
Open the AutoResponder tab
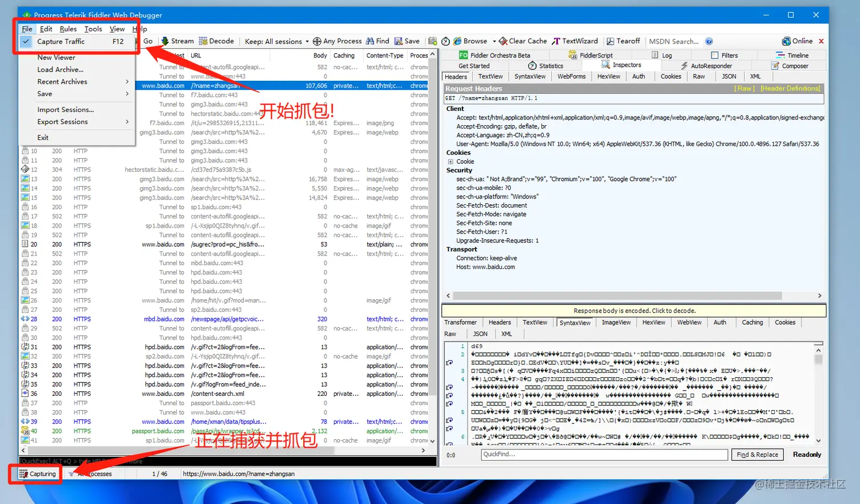pos(706,66)
